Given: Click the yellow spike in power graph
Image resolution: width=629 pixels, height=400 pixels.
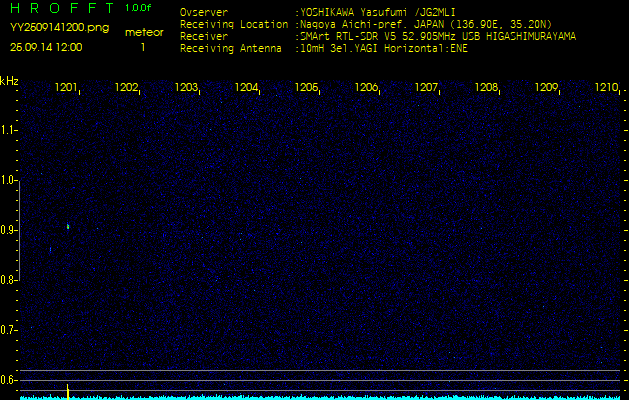Looking at the screenshot, I should pyautogui.click(x=67, y=390).
